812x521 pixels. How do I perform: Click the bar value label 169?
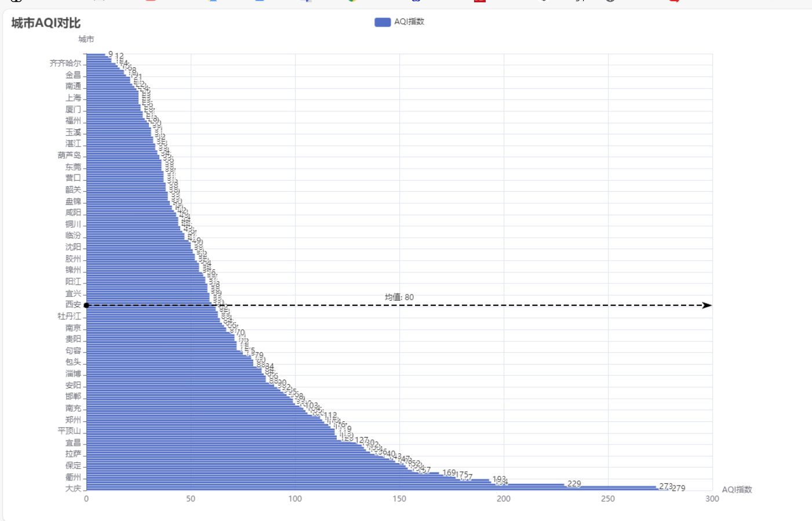(x=449, y=473)
